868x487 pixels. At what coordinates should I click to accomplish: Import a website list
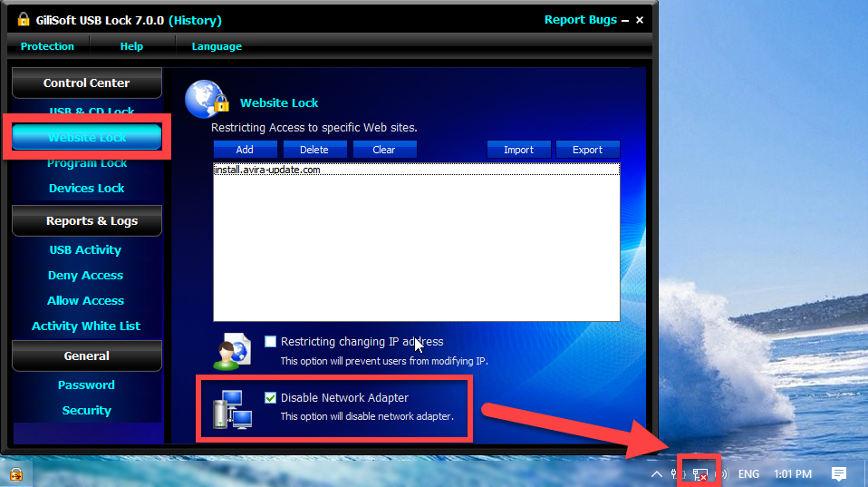[518, 150]
